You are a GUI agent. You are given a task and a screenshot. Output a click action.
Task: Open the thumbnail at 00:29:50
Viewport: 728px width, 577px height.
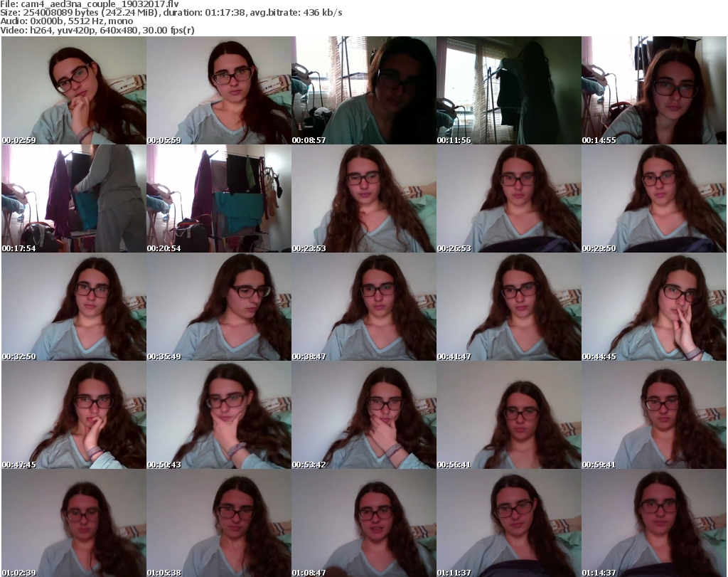point(654,198)
